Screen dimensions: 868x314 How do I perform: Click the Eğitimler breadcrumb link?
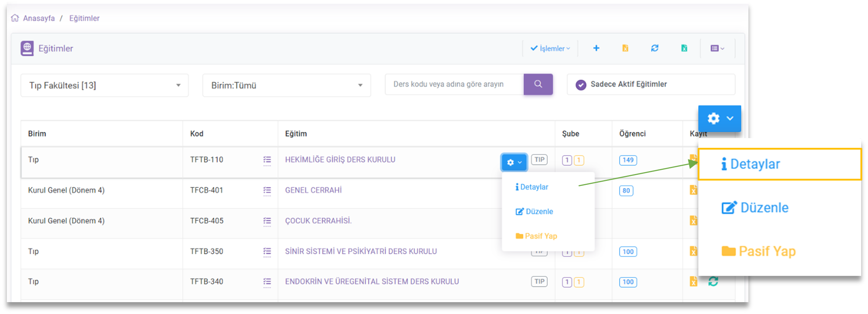pyautogui.click(x=84, y=18)
